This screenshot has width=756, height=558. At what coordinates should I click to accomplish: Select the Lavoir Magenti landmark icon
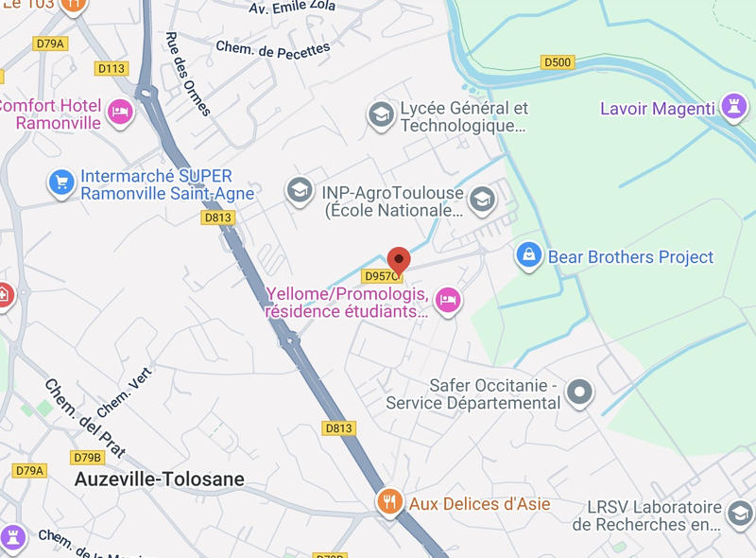[734, 107]
